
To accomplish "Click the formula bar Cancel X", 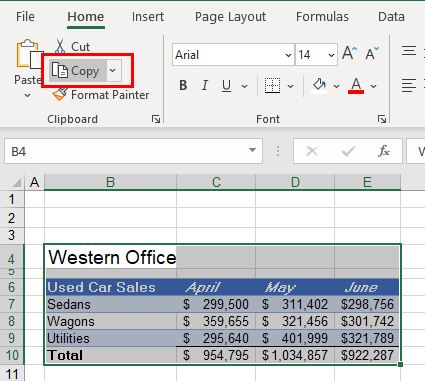I will tap(312, 152).
